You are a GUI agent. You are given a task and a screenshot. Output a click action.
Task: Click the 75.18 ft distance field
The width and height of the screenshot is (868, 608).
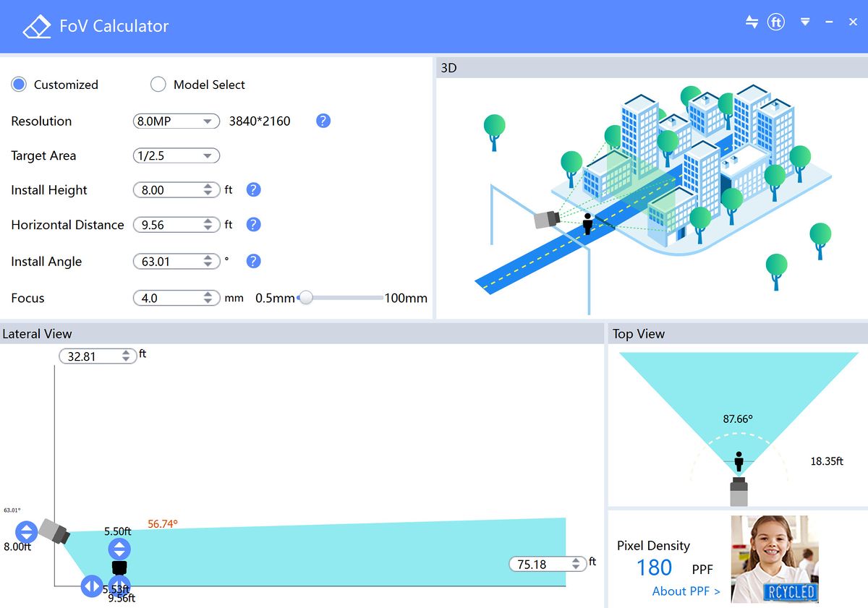548,564
